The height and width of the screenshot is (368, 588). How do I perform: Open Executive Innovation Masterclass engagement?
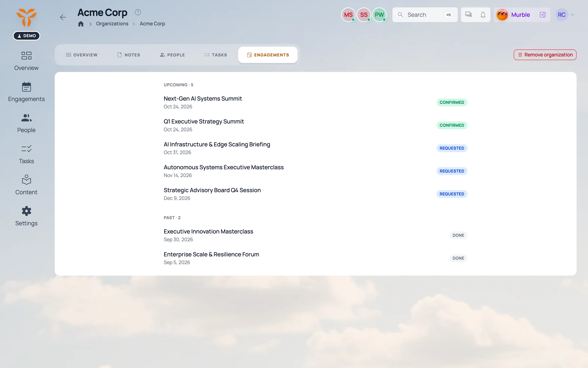point(315,235)
